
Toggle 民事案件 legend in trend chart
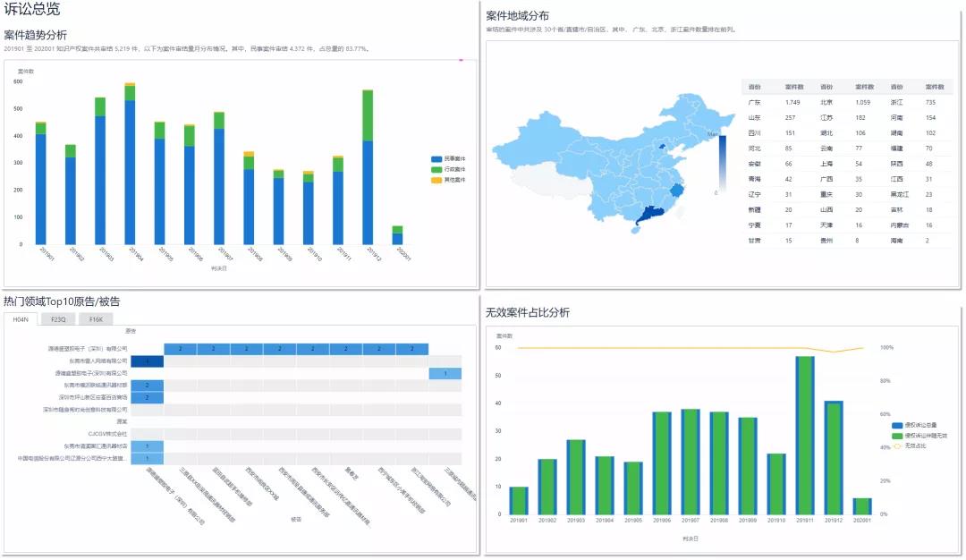[x=448, y=158]
